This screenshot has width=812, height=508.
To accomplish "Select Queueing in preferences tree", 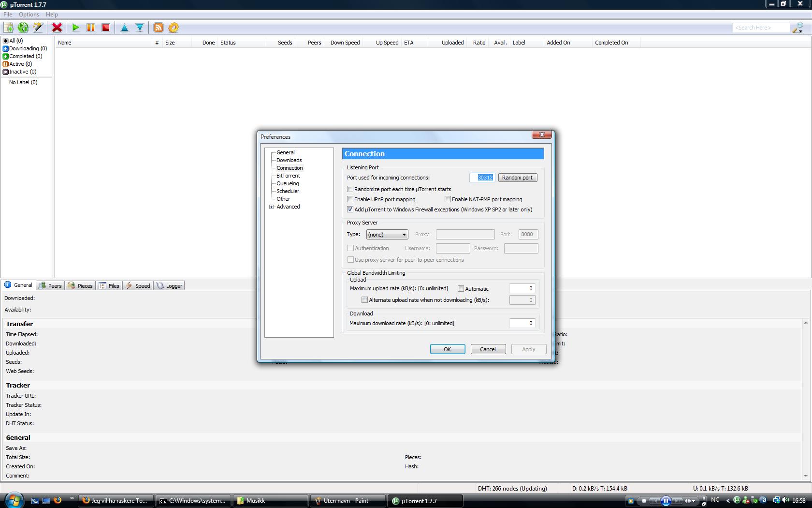I will click(x=288, y=183).
